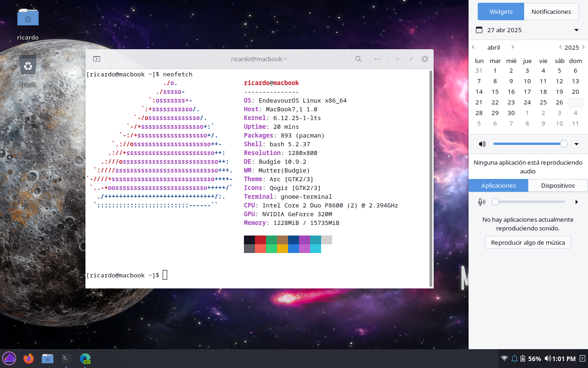
Task: Select the Dispositivos tab
Action: tap(558, 185)
